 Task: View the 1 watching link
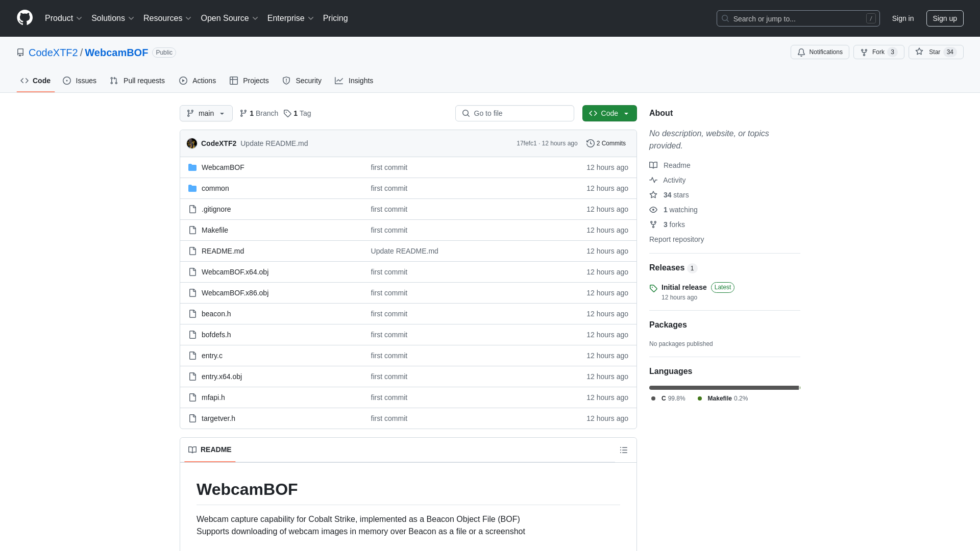pyautogui.click(x=673, y=210)
